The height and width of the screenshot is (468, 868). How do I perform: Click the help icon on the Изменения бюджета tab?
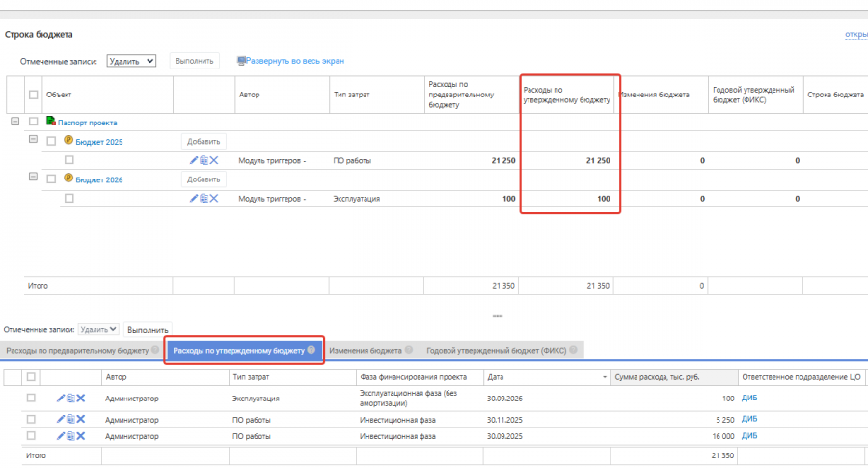[x=409, y=351]
